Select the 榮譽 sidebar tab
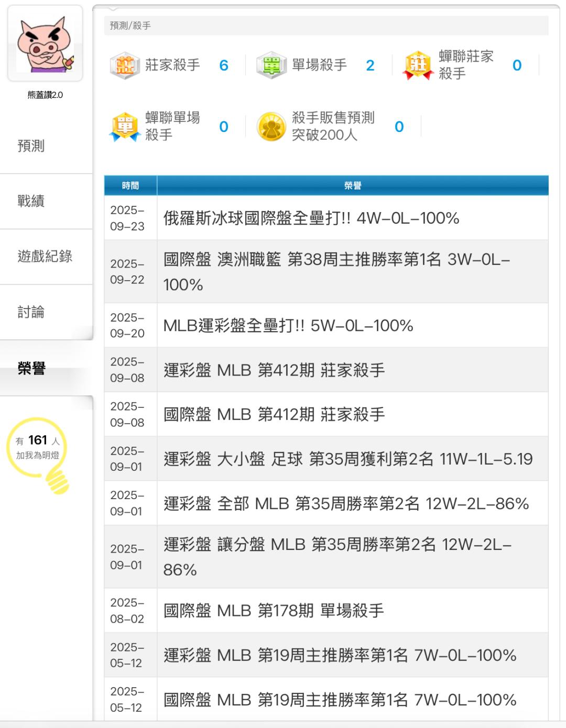The height and width of the screenshot is (728, 566). (x=46, y=368)
